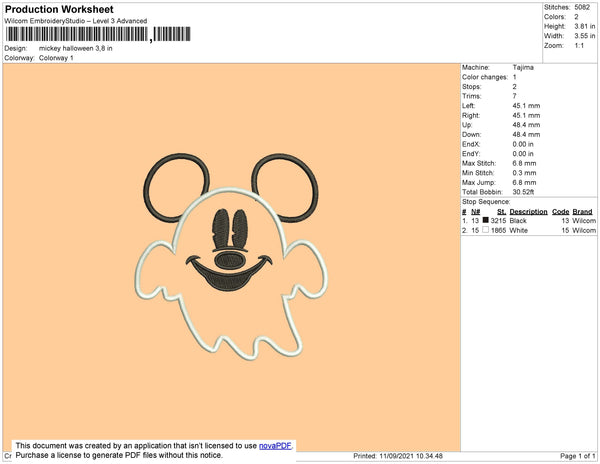Click the 'Stops:' label
Image resolution: width=600 pixels, height=464 pixels.
click(471, 86)
